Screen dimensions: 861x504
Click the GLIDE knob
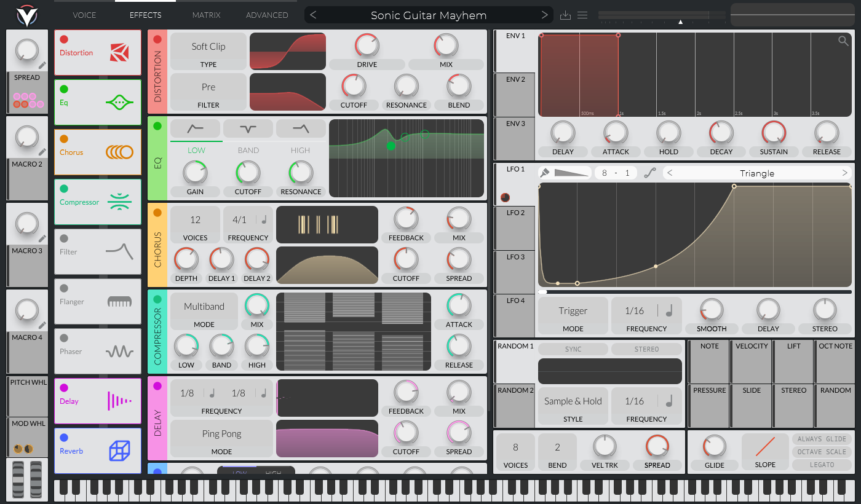[714, 446]
